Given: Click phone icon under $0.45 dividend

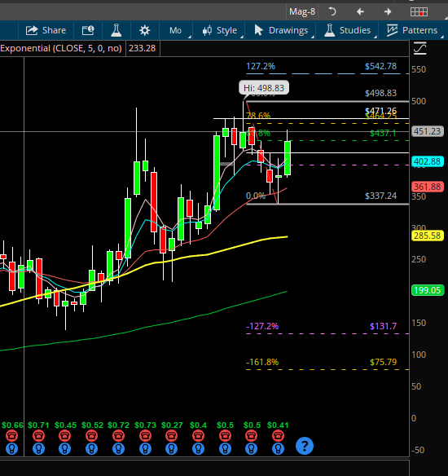Looking at the screenshot, I should (x=65, y=436).
